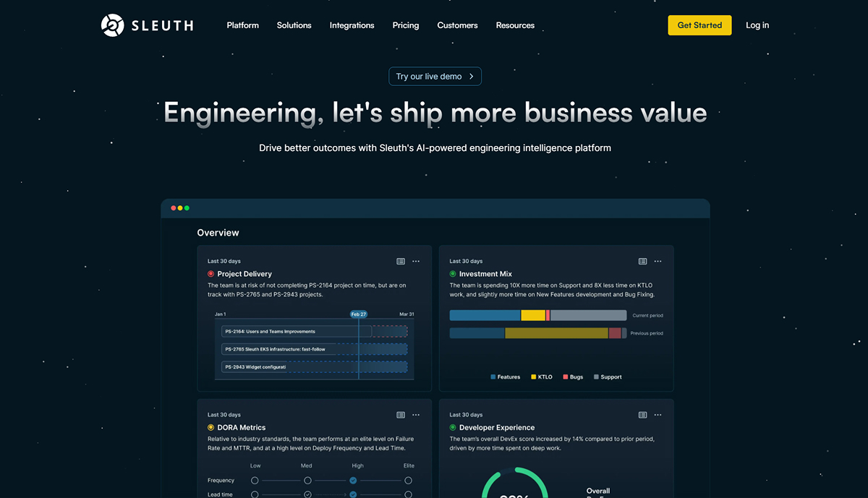Open three-dot menu on DORA Metrics card
This screenshot has height=498, width=868.
(416, 415)
